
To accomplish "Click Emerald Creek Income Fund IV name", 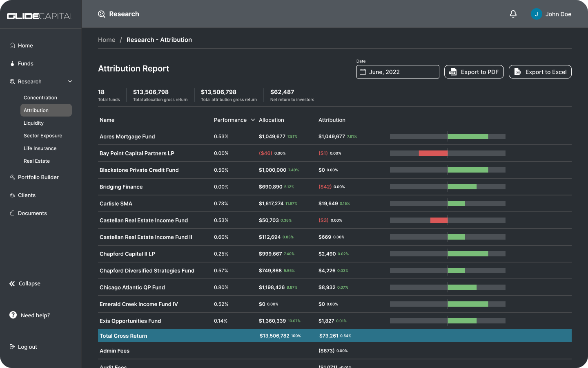I will pyautogui.click(x=139, y=304).
